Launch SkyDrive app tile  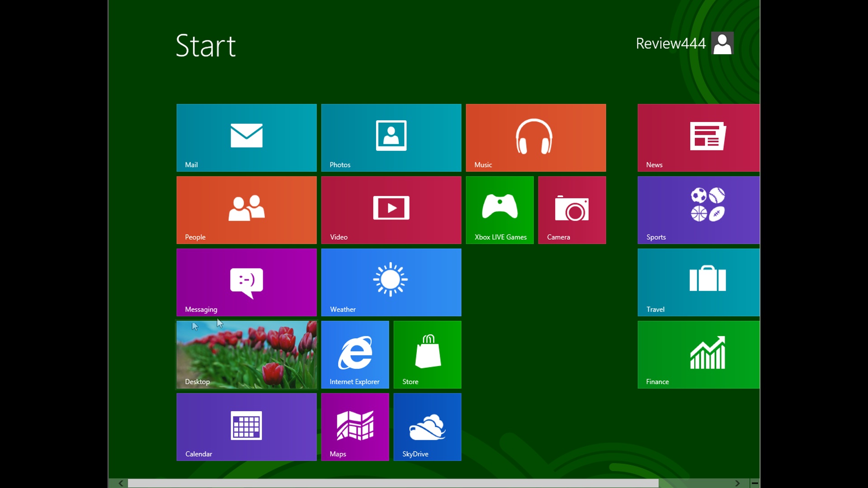coord(427,427)
